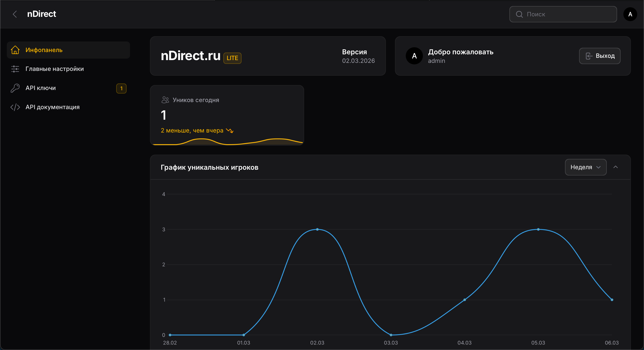The image size is (644, 350).
Task: Click the chart point at 05.03
Action: (x=538, y=229)
